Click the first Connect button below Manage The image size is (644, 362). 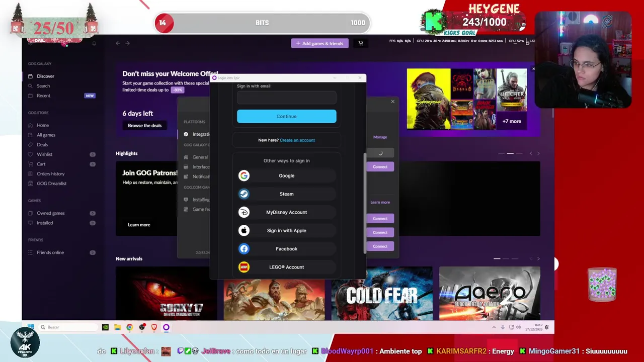(380, 167)
